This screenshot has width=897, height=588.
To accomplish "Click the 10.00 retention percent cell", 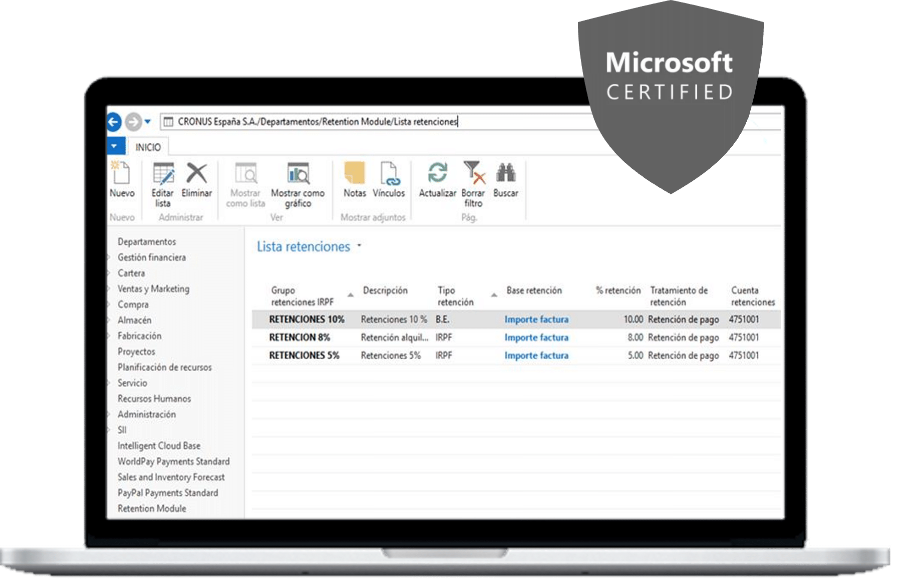I will pos(633,320).
